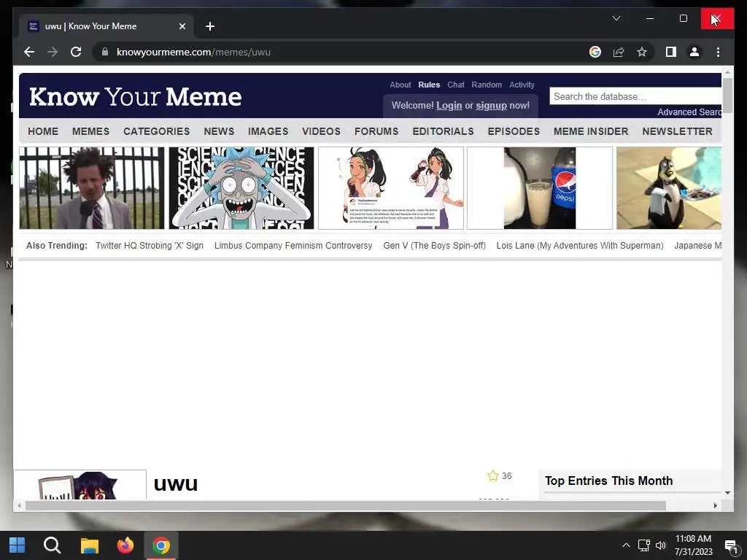This screenshot has width=747, height=560.
Task: Focus the Search the database field
Action: [x=635, y=97]
